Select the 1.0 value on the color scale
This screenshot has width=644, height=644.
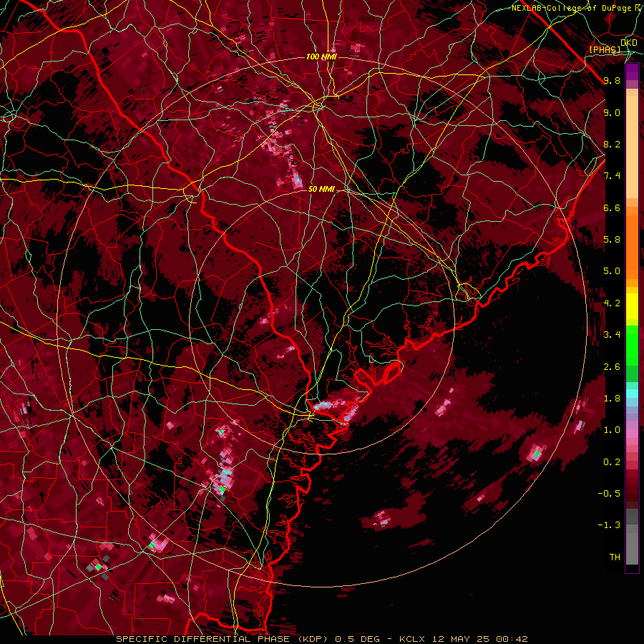[612, 430]
